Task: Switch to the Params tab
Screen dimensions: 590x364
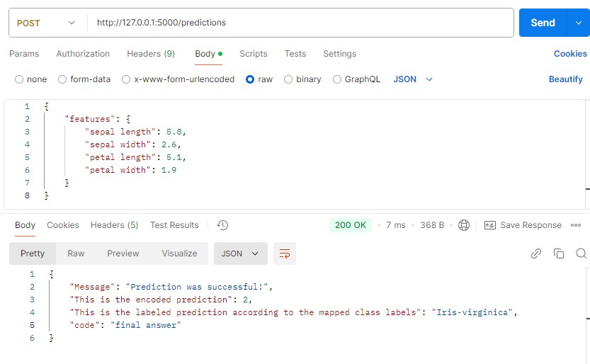Action: [24, 54]
